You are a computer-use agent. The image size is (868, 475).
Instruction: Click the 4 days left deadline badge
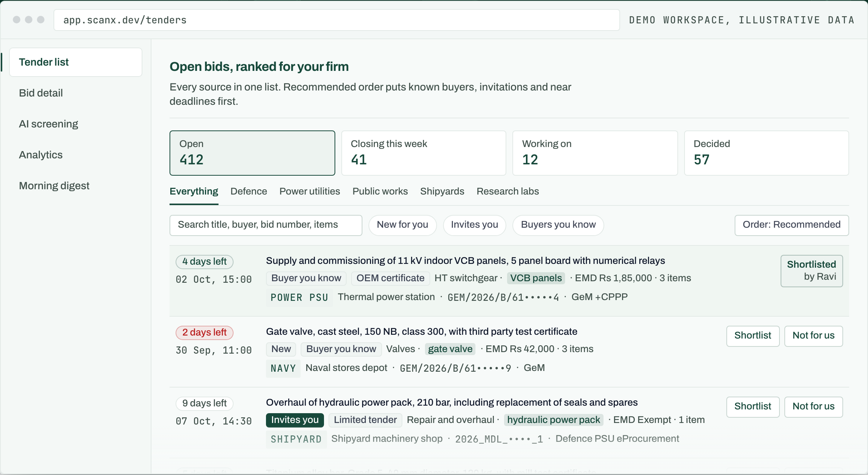205,262
